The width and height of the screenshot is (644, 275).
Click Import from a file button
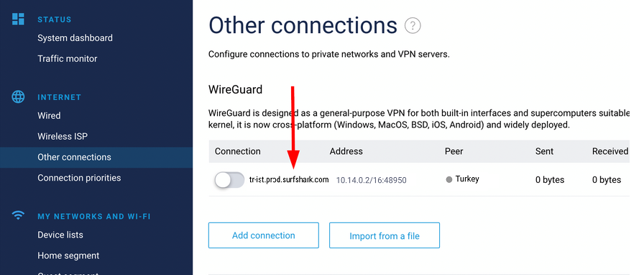[385, 236]
